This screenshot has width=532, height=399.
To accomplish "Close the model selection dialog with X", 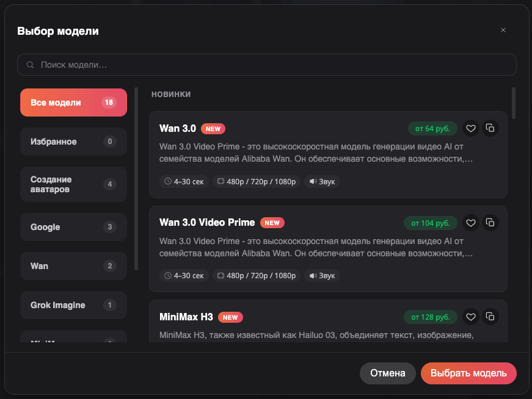I will coord(503,30).
